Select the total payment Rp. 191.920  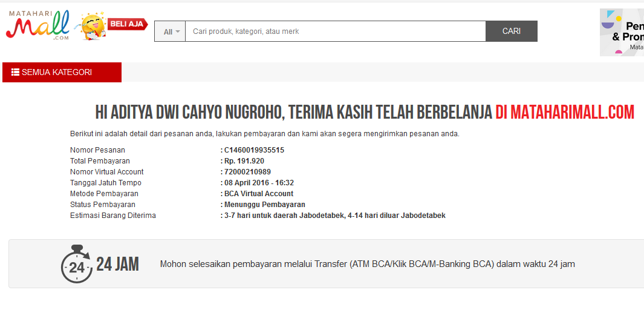244,161
